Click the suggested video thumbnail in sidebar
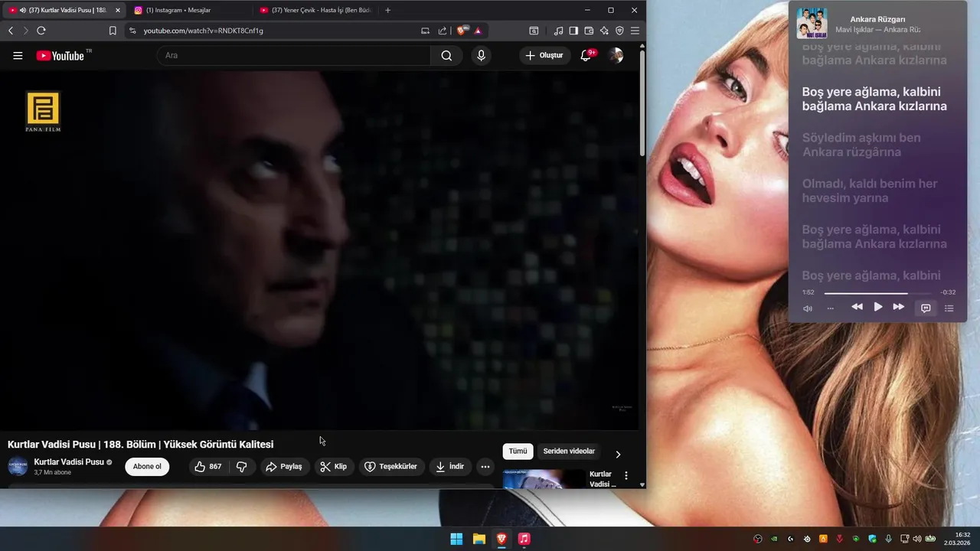This screenshot has width=980, height=551. click(x=544, y=478)
